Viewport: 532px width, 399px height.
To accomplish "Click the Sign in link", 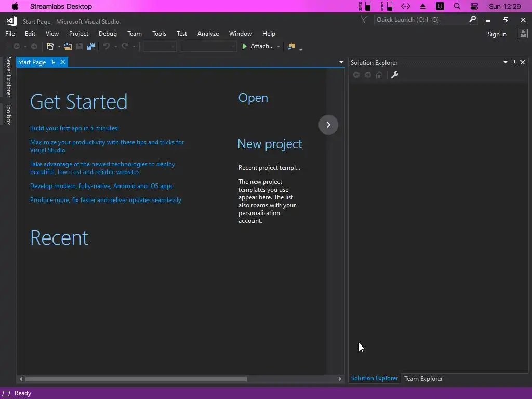I will 497,34.
